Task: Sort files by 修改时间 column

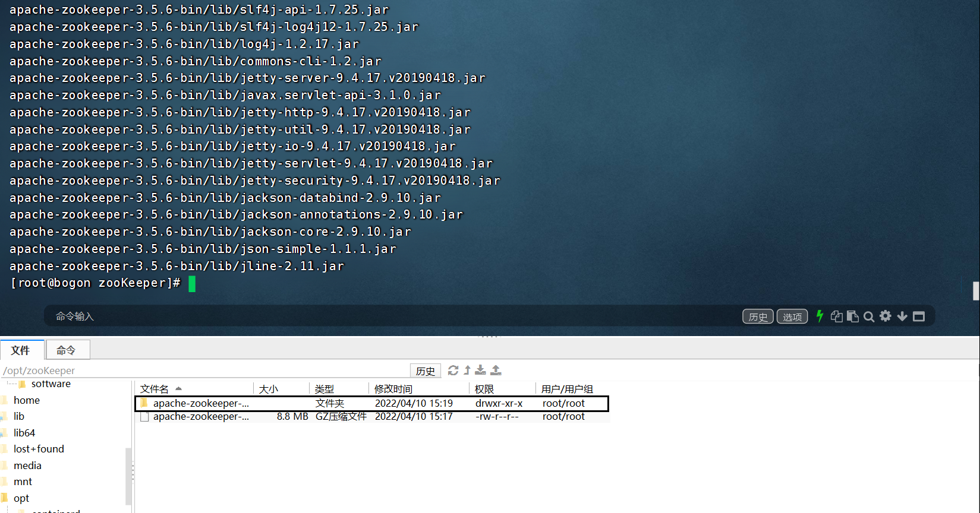Action: [x=420, y=389]
